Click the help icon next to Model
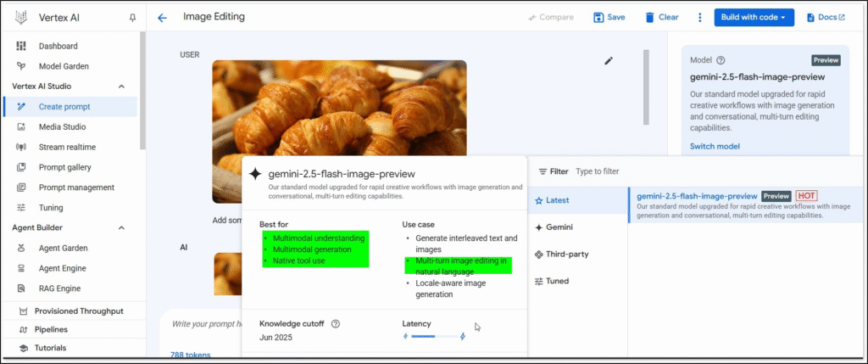This screenshot has width=868, height=364. (721, 60)
